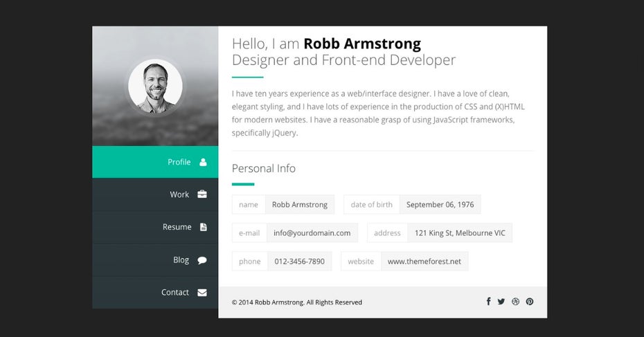Open the Pinterest social icon
Viewport: 644px width, 337px height.
pyautogui.click(x=530, y=301)
